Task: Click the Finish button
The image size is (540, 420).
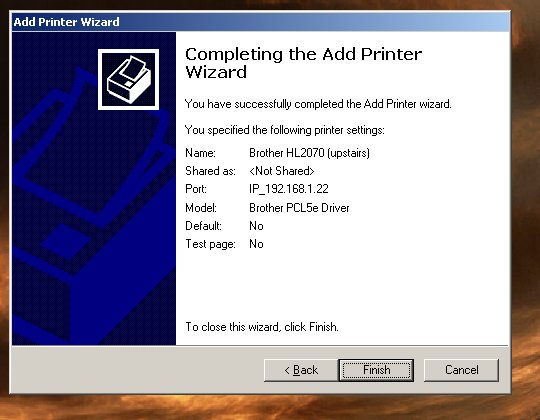Action: 376,370
